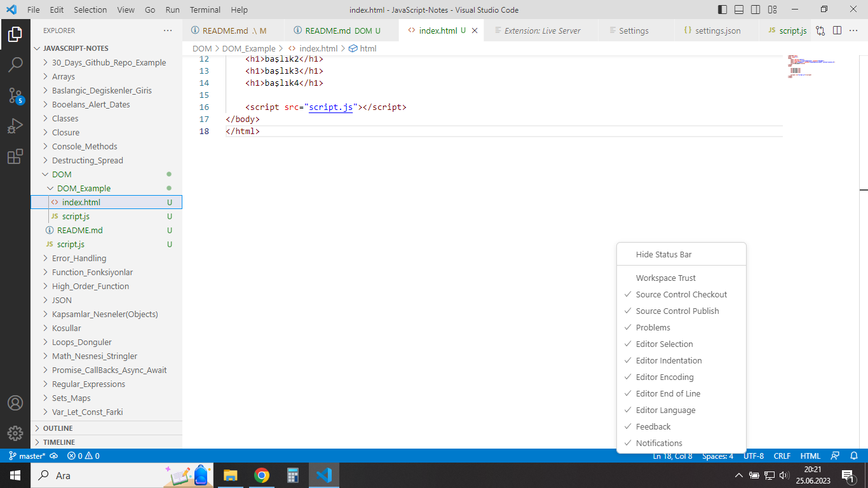This screenshot has width=868, height=488.
Task: Toggle panel layout icon in title bar
Action: [x=739, y=10]
